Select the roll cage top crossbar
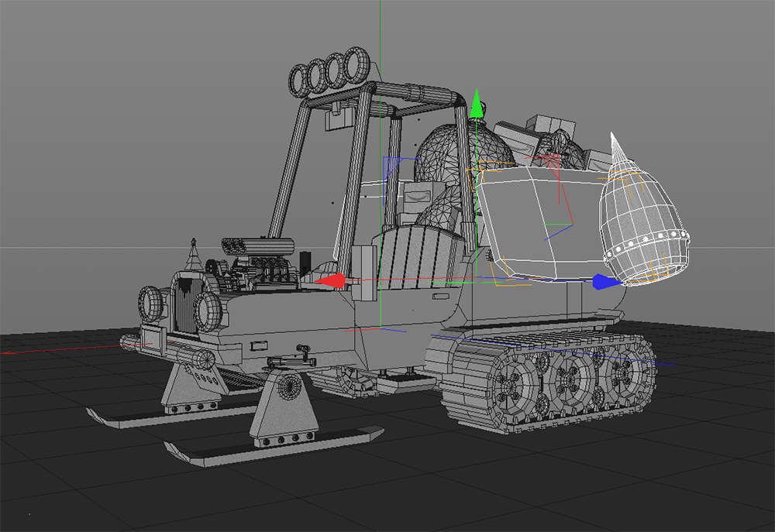The height and width of the screenshot is (532, 775). click(x=415, y=92)
